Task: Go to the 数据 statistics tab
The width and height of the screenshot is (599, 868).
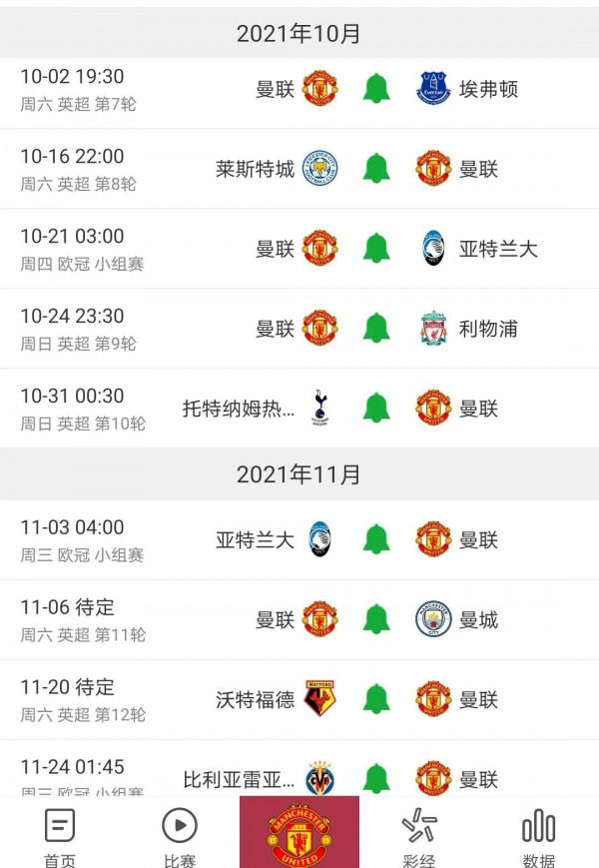Action: click(x=539, y=837)
